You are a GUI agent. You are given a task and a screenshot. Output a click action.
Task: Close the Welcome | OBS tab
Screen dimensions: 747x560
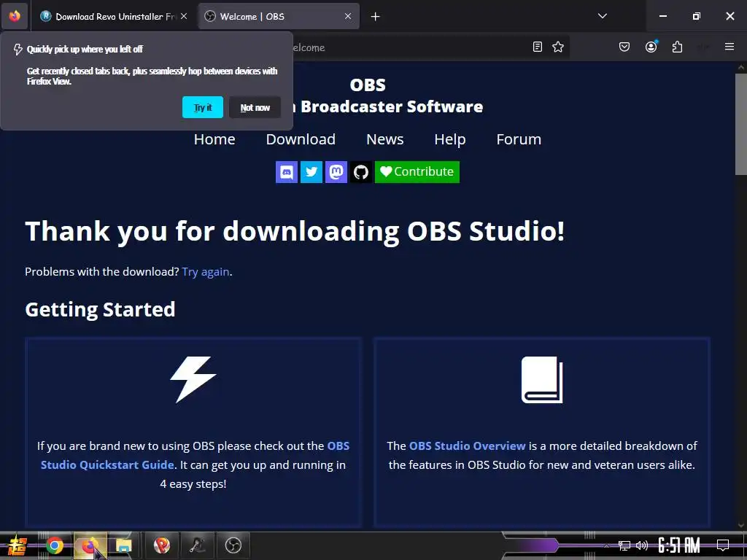click(348, 16)
